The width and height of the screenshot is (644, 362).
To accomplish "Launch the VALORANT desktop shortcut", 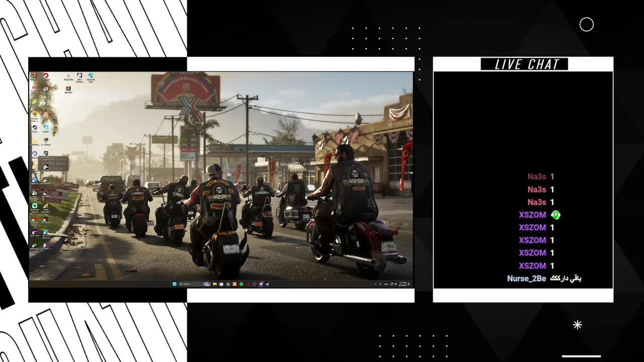I will pyautogui.click(x=46, y=220).
